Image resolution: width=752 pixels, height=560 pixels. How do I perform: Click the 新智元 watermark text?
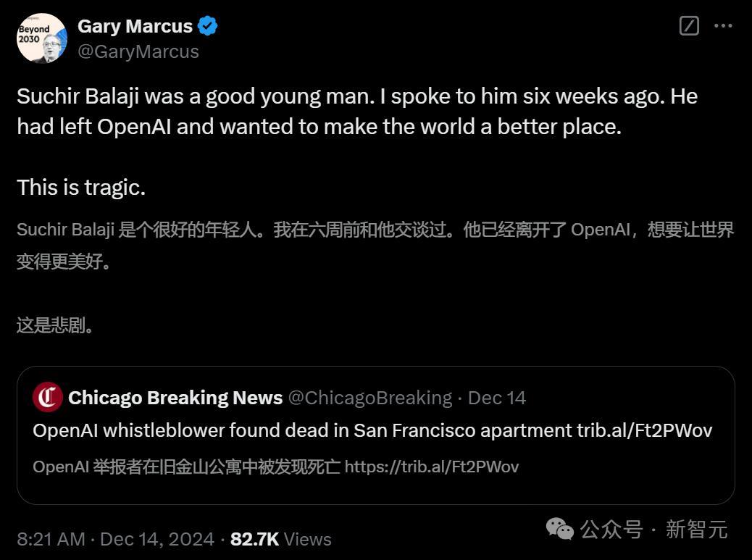[696, 530]
